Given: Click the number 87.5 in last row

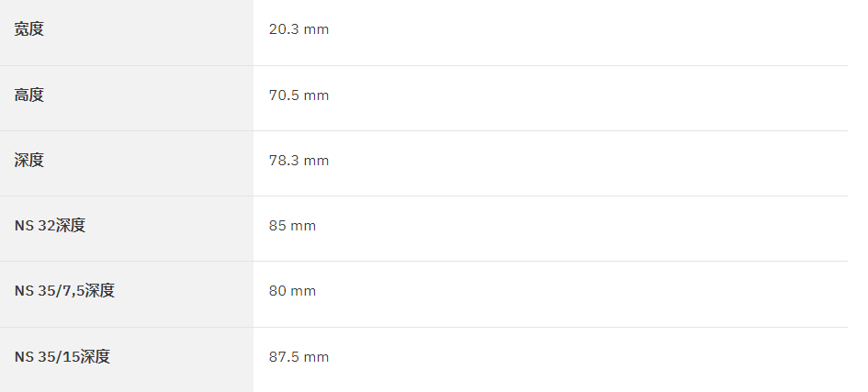Looking at the screenshot, I should [x=284, y=357].
